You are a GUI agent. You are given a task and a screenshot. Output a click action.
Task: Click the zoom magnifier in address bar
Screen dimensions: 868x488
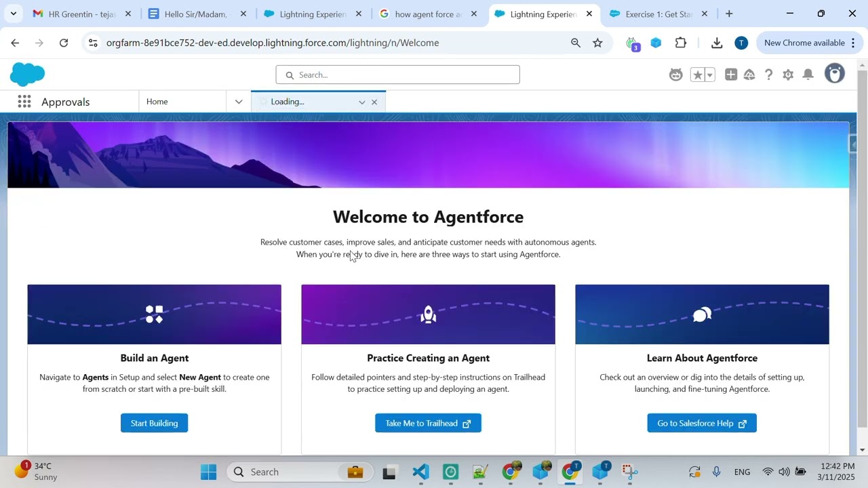point(576,43)
